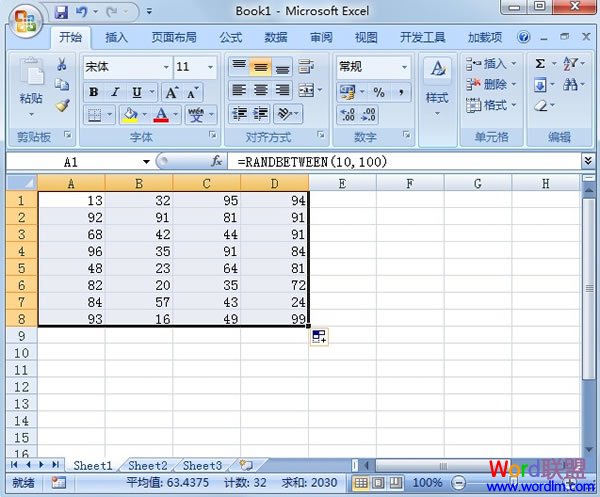600x497 pixels.
Task: Align text right
Action: point(282,90)
